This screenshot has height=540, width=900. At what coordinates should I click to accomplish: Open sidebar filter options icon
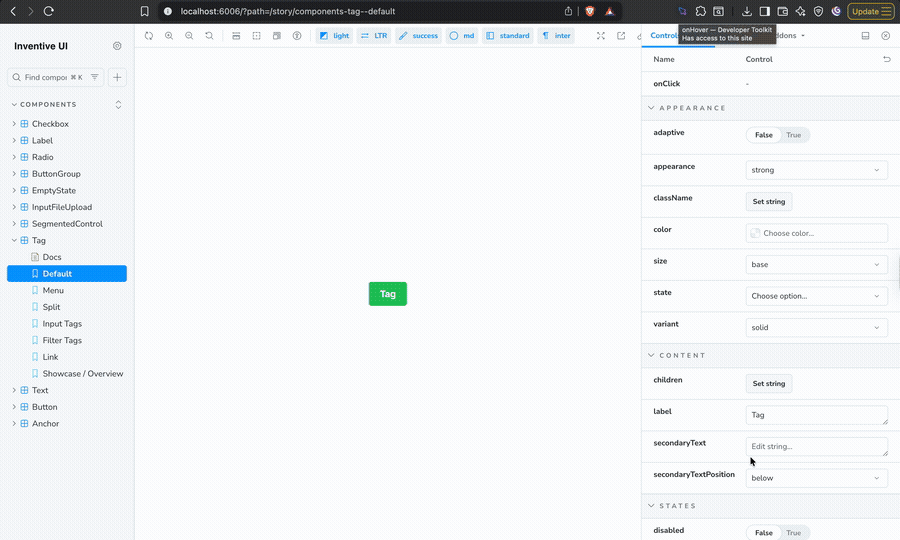coord(95,77)
